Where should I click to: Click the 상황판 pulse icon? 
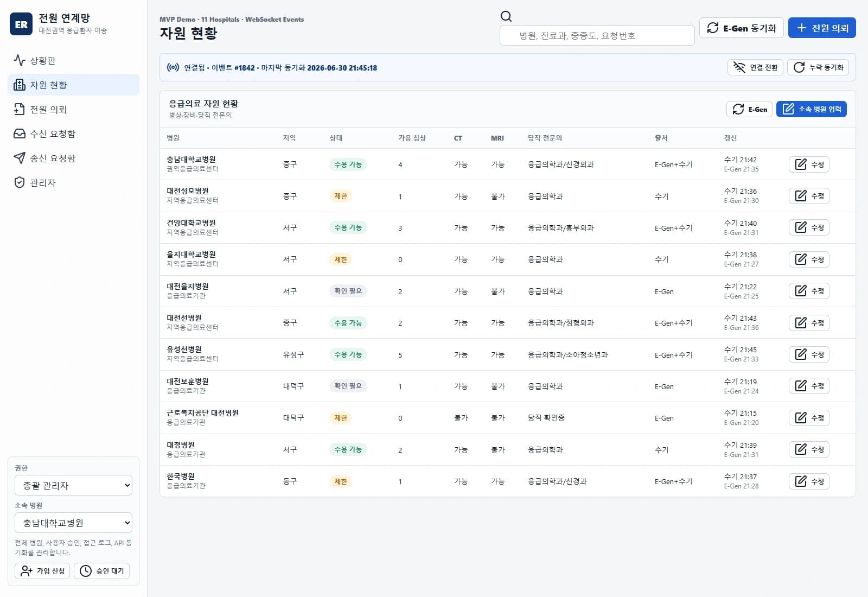click(x=20, y=60)
